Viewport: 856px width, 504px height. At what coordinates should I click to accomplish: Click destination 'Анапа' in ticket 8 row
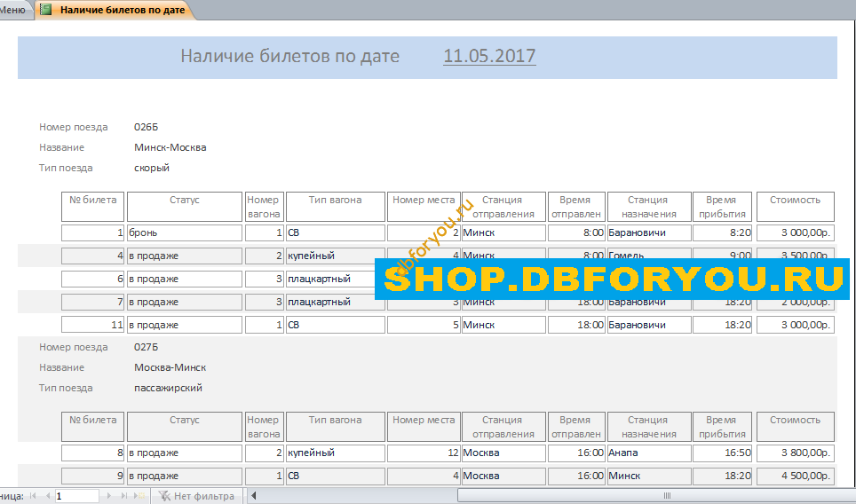(649, 453)
